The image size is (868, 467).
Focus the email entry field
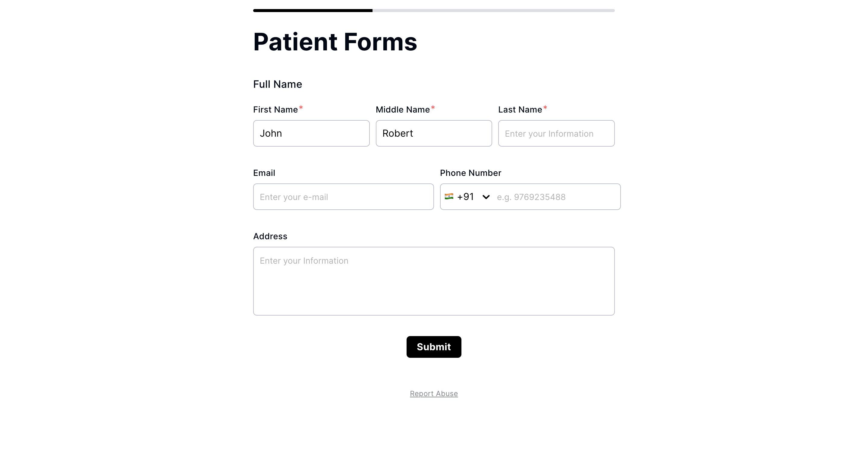pos(343,197)
